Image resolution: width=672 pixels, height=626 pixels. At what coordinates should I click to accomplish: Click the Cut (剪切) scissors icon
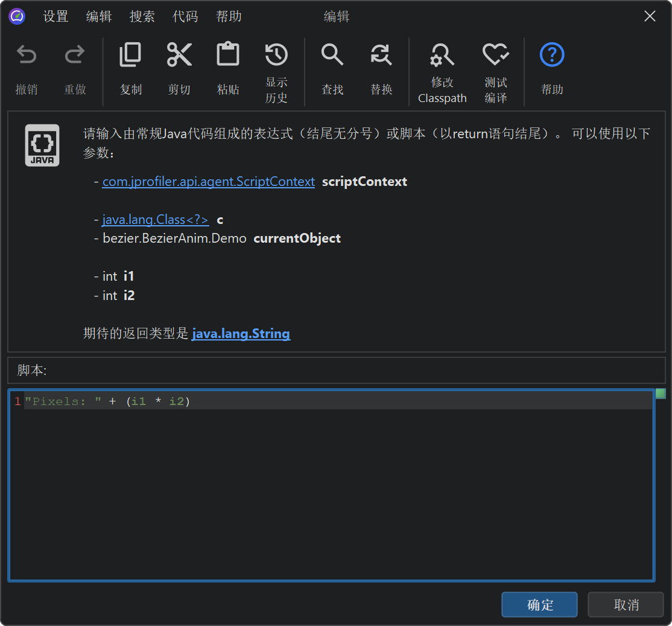tap(179, 56)
